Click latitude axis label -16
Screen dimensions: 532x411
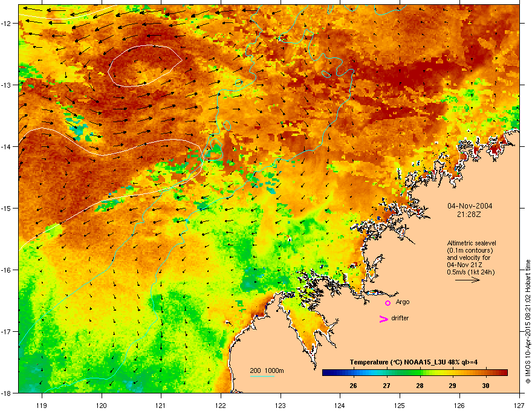pos(7,270)
